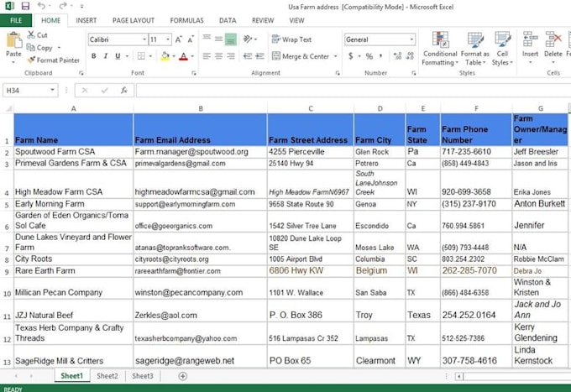Increase decimal places icon
Viewport: 571px width, 392px height.
pyautogui.click(x=397, y=56)
